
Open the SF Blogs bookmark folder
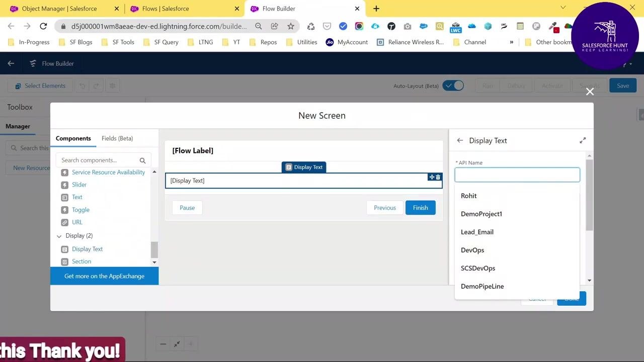(75, 42)
